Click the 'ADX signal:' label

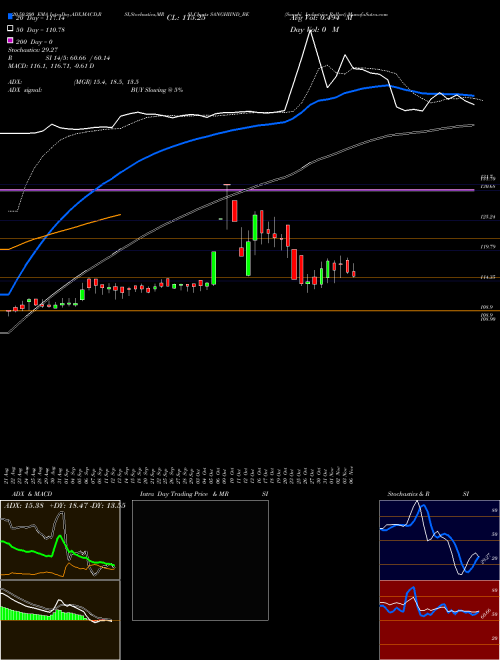(25, 90)
